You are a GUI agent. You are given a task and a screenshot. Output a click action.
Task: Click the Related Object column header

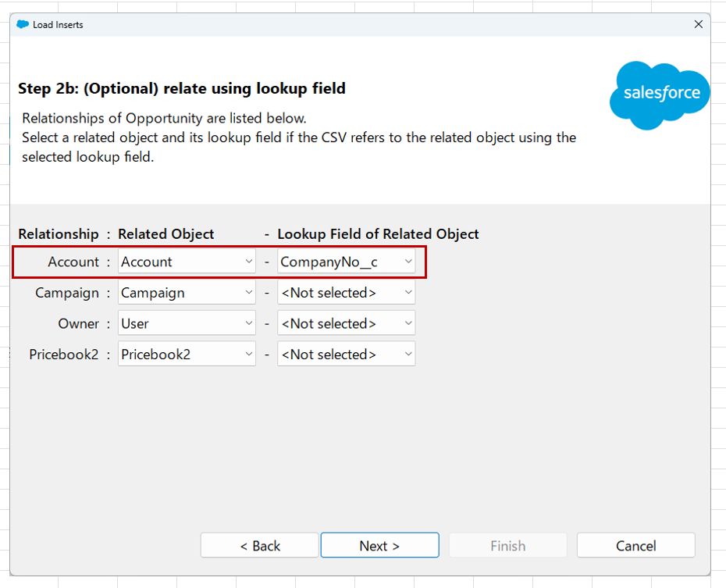165,234
